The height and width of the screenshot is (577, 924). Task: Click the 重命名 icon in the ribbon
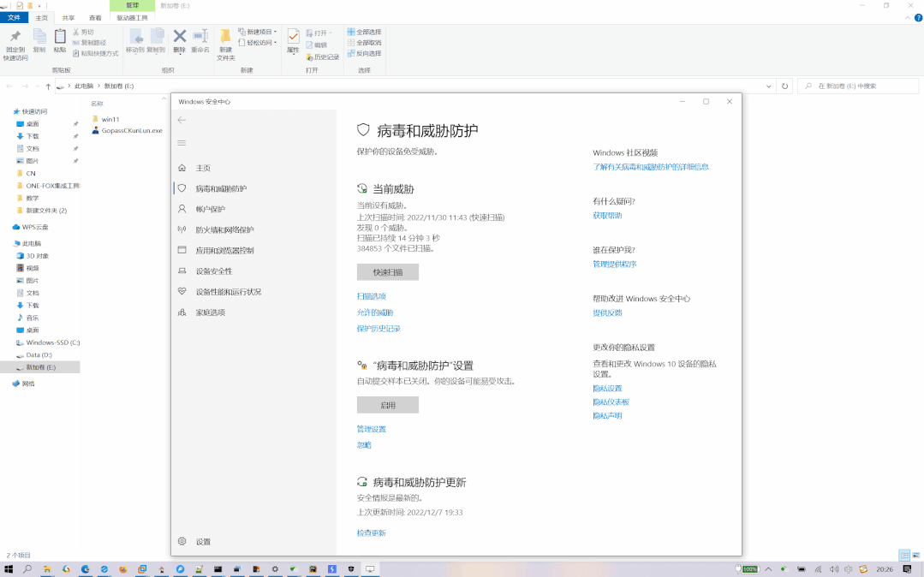[x=200, y=36]
